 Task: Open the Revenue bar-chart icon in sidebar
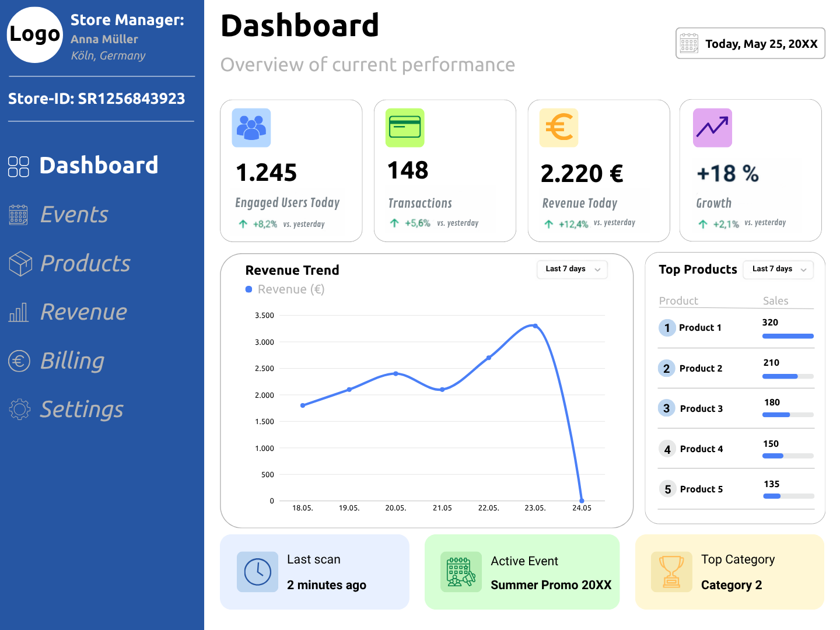click(x=18, y=313)
